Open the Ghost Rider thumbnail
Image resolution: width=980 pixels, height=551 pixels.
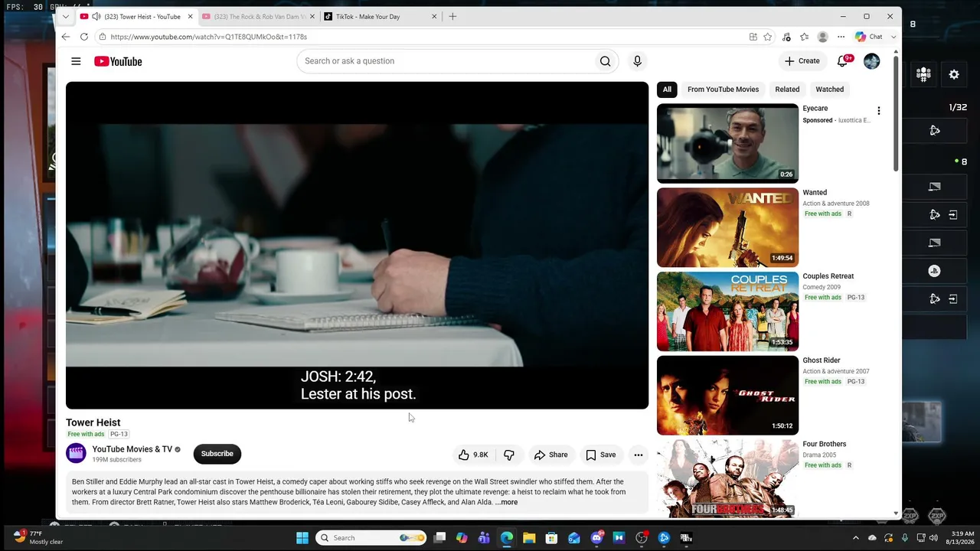[x=727, y=396]
